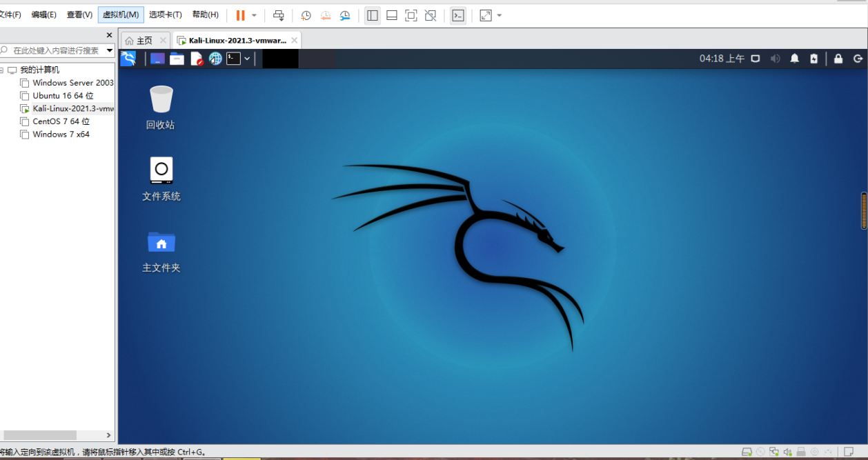Pause the virtual machine with the orange button
Screen dimensions: 868x460
pyautogui.click(x=240, y=15)
